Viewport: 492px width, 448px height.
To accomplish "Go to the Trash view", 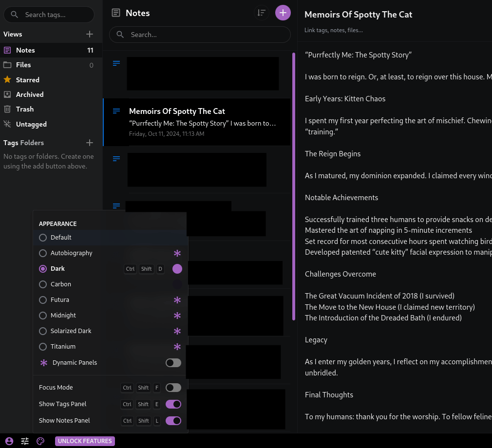I will click(x=24, y=109).
